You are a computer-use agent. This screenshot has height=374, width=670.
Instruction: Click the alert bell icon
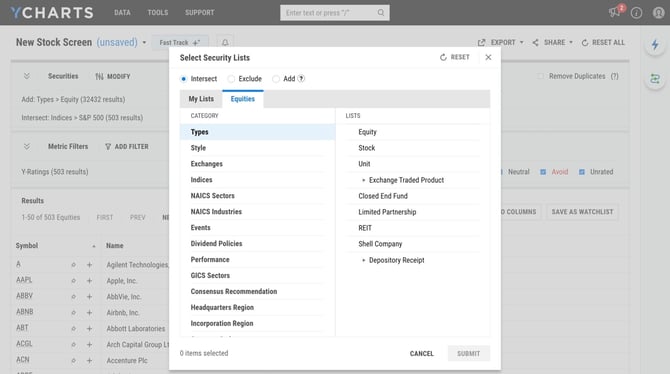pos(225,42)
